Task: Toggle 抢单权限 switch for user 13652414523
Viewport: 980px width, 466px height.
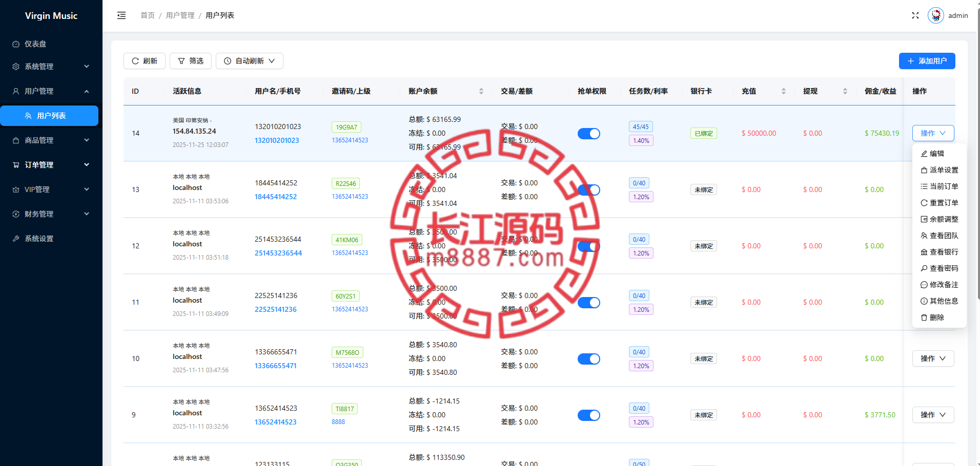Action: 589,415
